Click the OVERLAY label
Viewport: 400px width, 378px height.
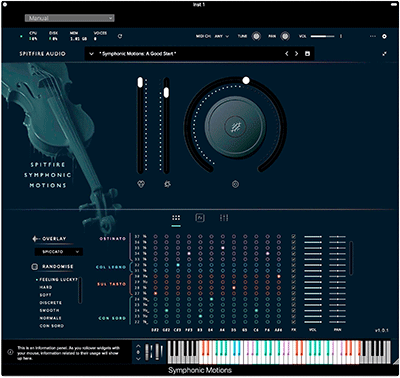pos(54,239)
